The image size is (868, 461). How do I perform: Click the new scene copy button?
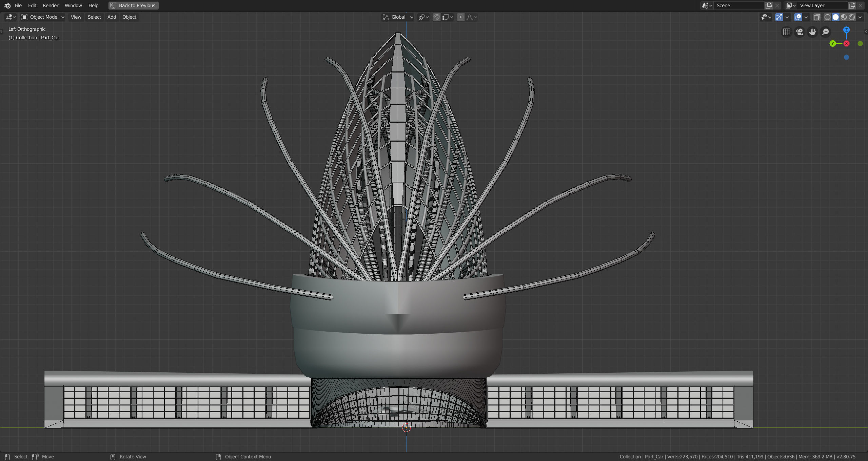pos(769,5)
